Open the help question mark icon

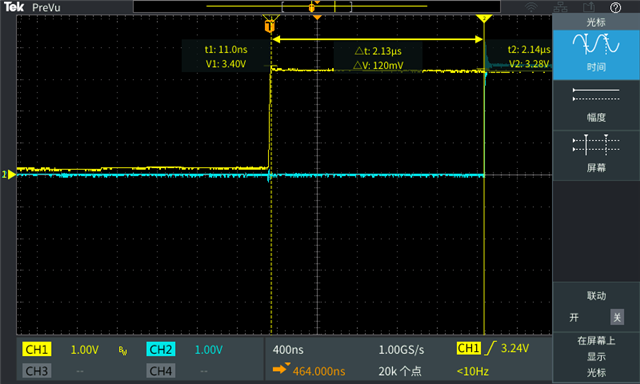tap(615, 7)
